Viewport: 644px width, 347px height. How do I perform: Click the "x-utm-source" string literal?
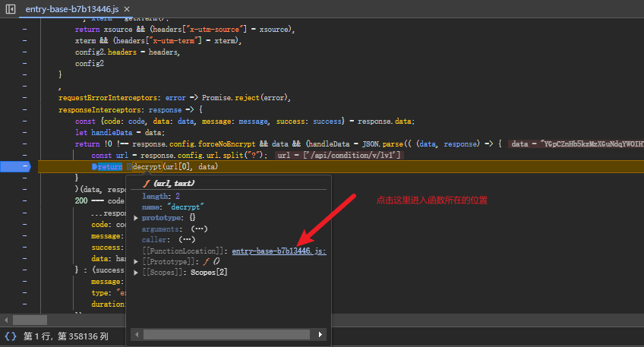click(214, 30)
